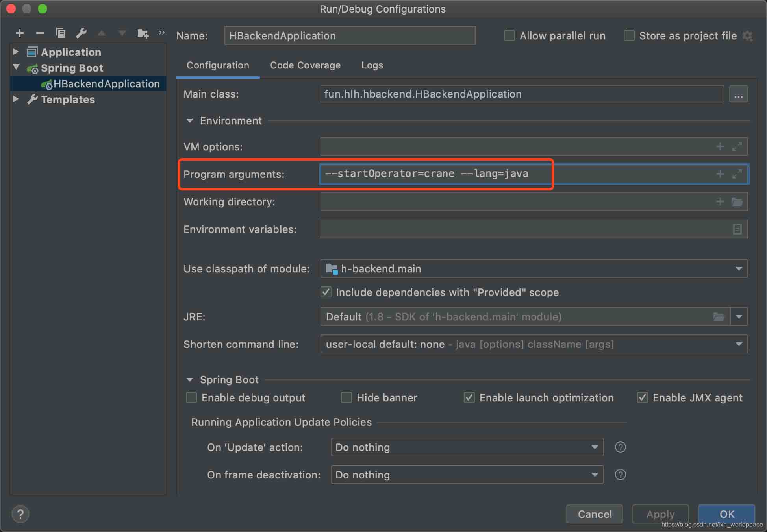Switch to the Code Coverage tab
Image resolution: width=767 pixels, height=532 pixels.
pos(306,65)
